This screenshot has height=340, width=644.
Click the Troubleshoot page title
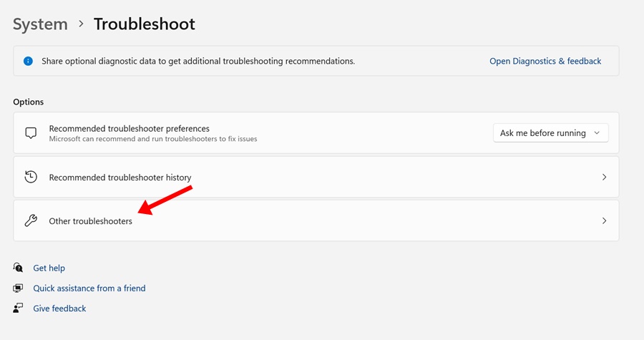click(144, 24)
